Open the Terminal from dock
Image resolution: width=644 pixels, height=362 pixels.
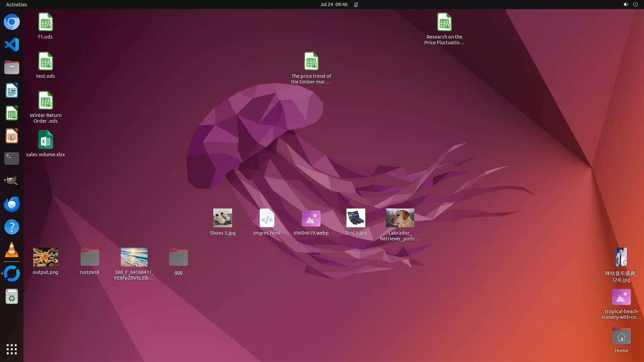click(12, 158)
